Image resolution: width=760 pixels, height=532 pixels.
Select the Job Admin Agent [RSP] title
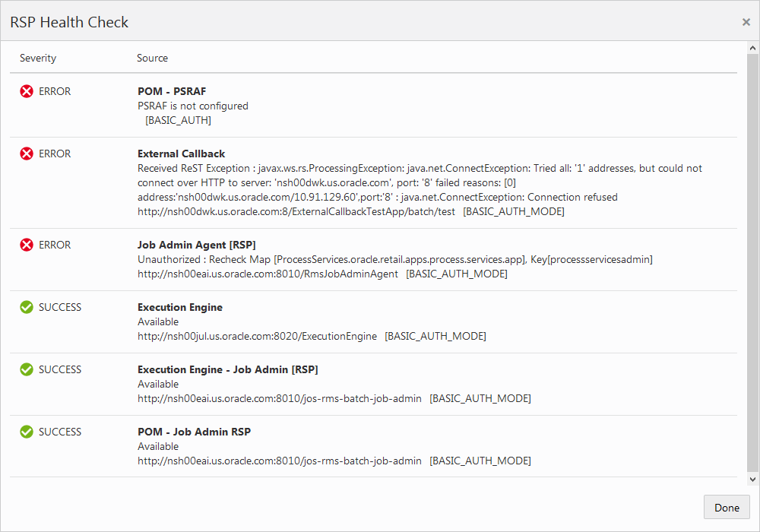(196, 245)
